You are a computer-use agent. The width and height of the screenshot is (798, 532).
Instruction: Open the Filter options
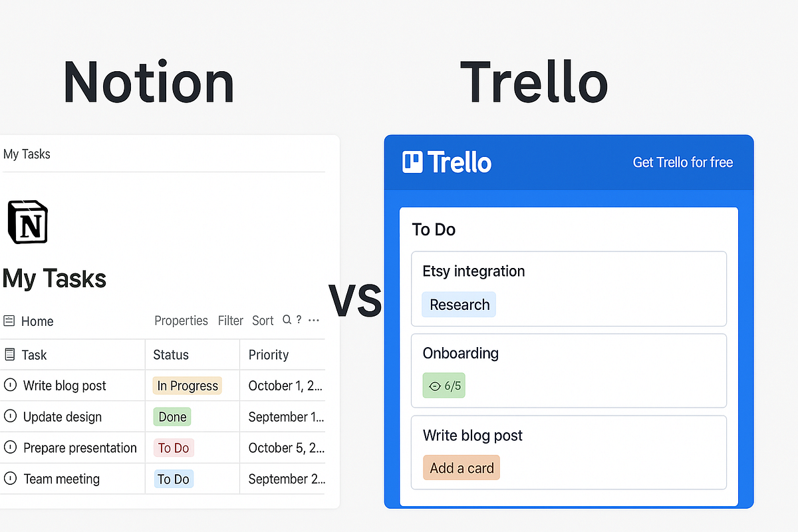click(230, 321)
